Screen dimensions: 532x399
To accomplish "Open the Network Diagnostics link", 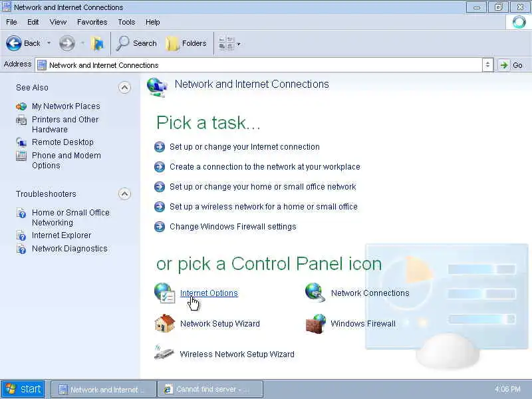I will [x=70, y=249].
